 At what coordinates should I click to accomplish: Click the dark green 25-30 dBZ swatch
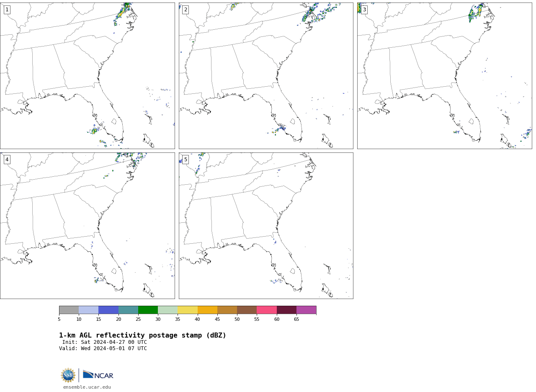coord(148,310)
